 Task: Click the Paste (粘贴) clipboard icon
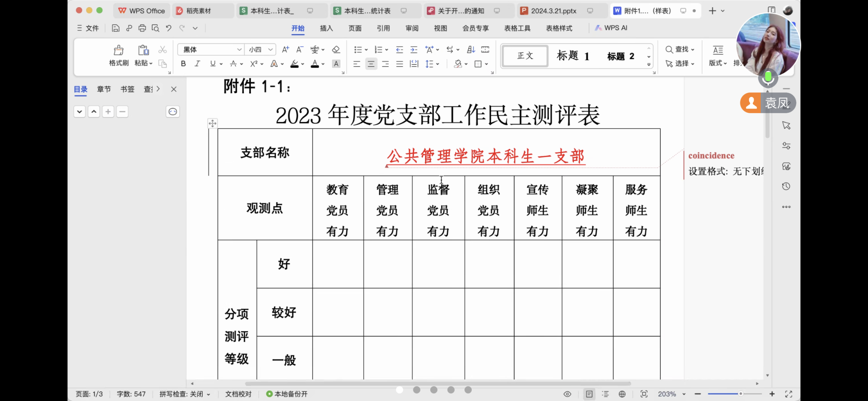click(x=143, y=50)
